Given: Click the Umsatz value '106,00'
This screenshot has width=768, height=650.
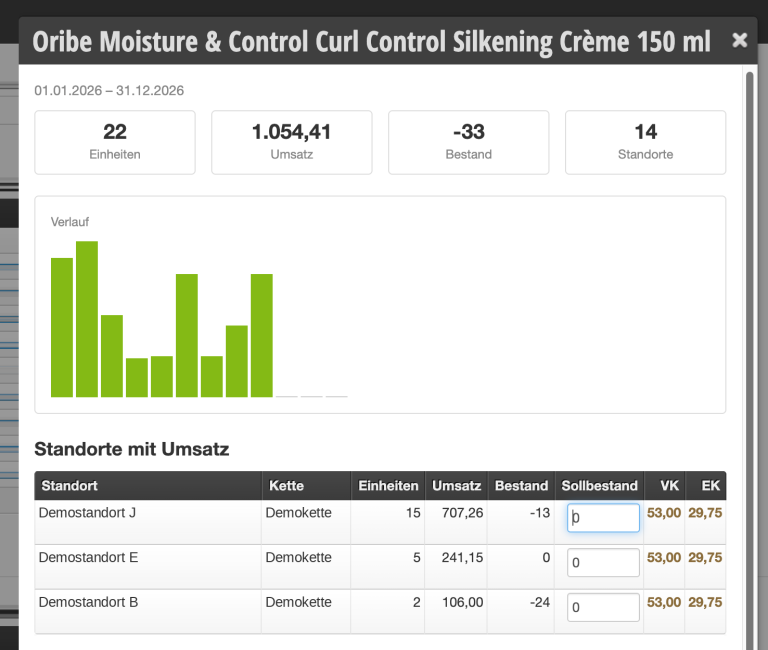Looking at the screenshot, I should [x=462, y=602].
